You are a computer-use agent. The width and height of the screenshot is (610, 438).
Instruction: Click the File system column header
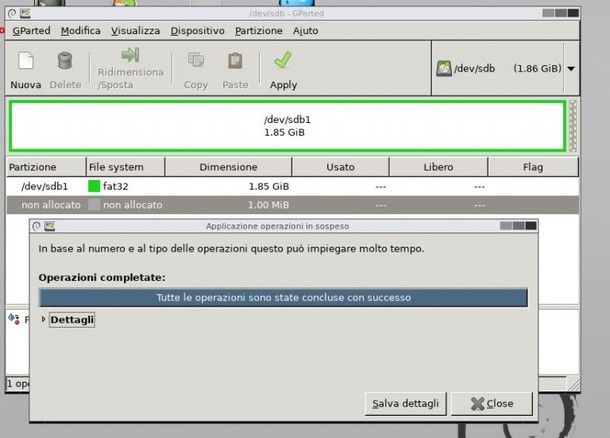[125, 167]
